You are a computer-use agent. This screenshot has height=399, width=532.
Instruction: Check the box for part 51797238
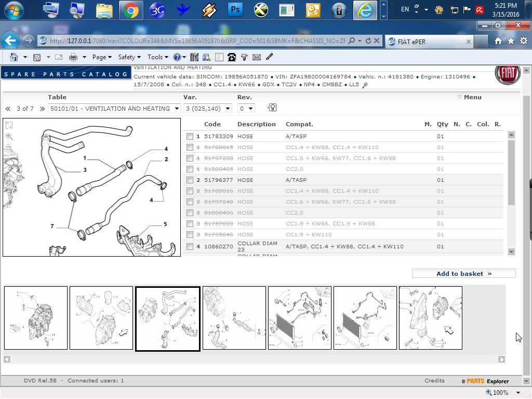click(x=190, y=158)
